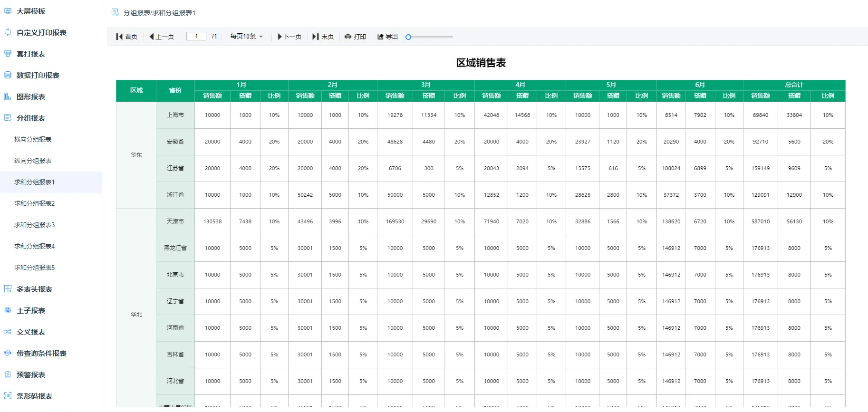Screen dimensions: 868x412
Task: Click the first page arrow icon
Action: click(x=119, y=37)
